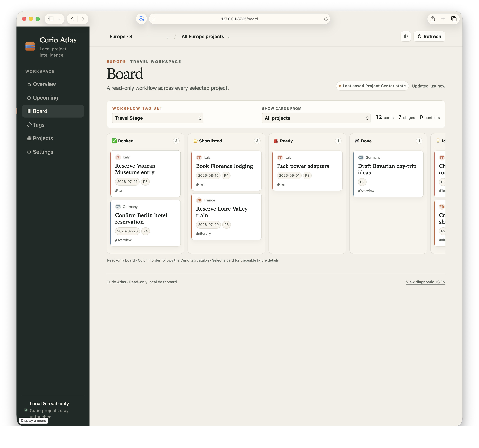The width and height of the screenshot is (479, 448).
Task: Open Settings from the sidebar
Action: click(x=53, y=152)
